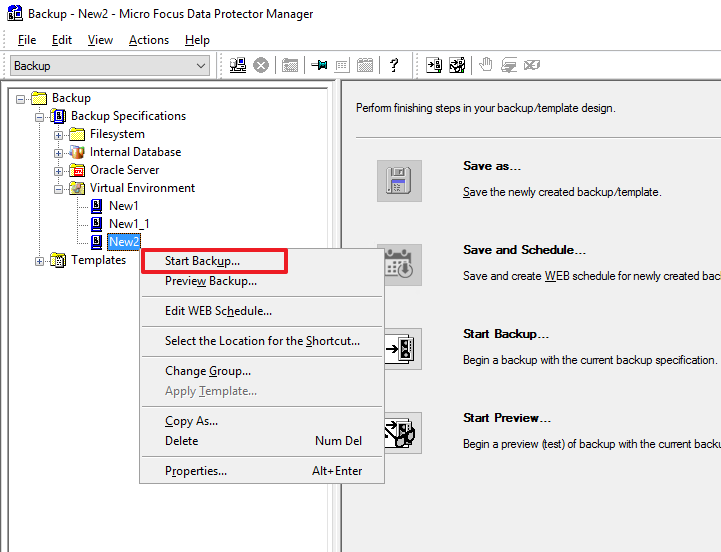721x552 pixels.
Task: Open the Actions menu
Action: [x=149, y=40]
